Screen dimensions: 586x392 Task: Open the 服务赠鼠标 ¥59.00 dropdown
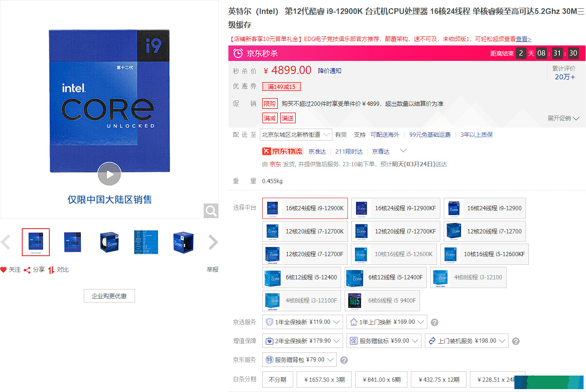[x=384, y=341]
